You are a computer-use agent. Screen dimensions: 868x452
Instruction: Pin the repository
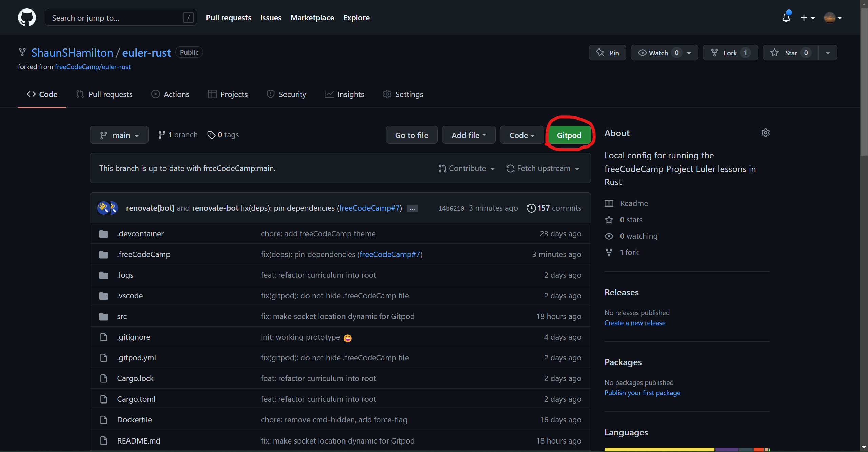coord(607,53)
